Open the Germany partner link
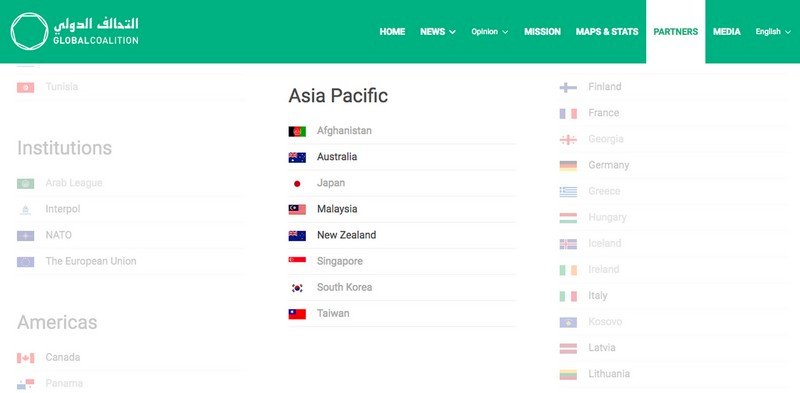 point(609,165)
